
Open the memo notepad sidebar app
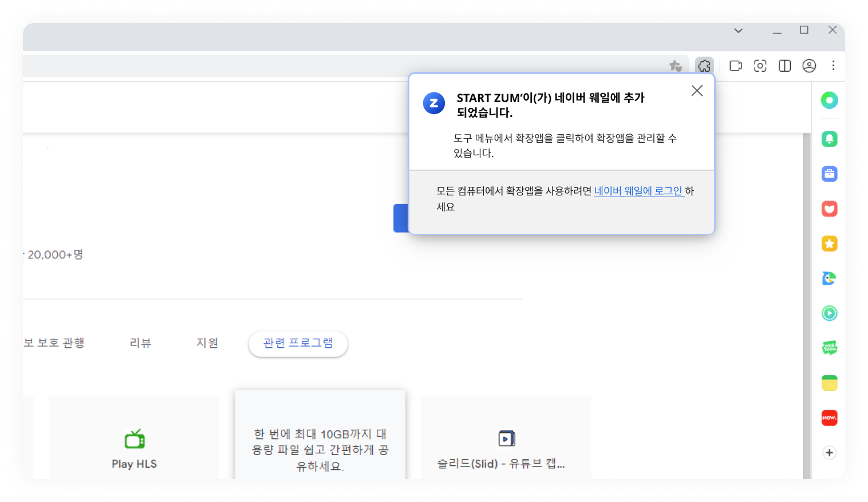(x=829, y=382)
